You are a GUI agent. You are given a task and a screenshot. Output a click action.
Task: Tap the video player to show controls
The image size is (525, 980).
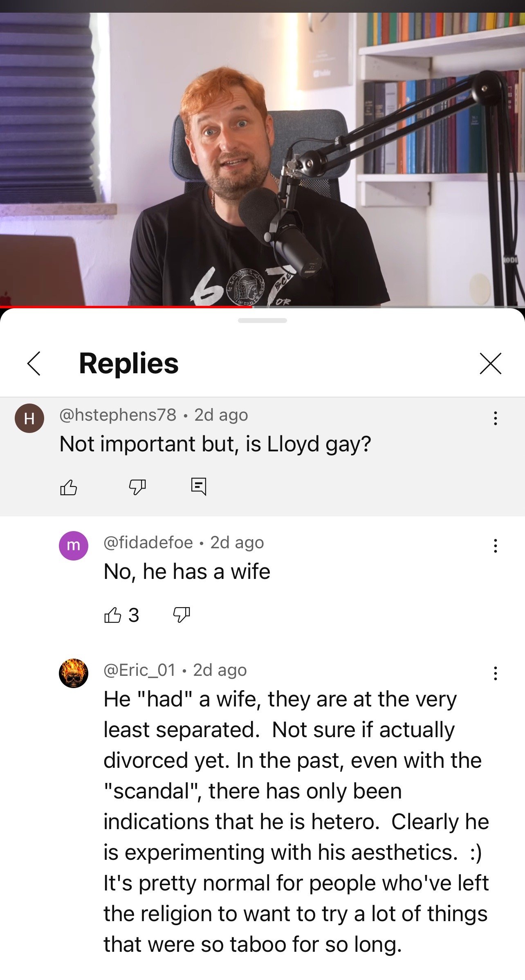pos(262,159)
